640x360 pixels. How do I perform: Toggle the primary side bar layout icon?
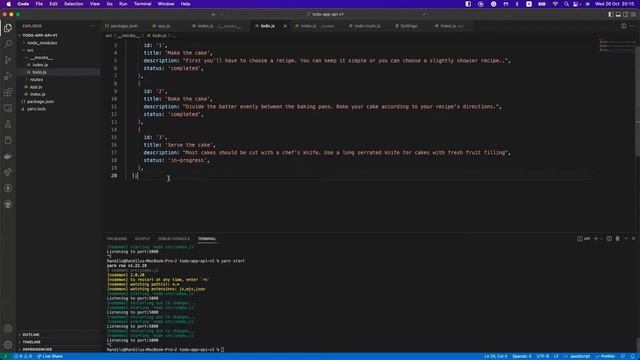pyautogui.click(x=611, y=14)
